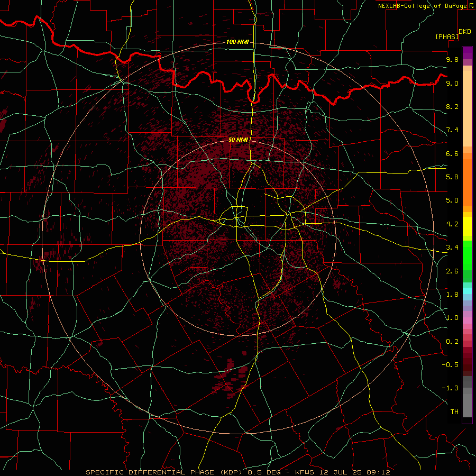Click the 5.0 scale value
This screenshot has height=476, width=476.
(452, 200)
